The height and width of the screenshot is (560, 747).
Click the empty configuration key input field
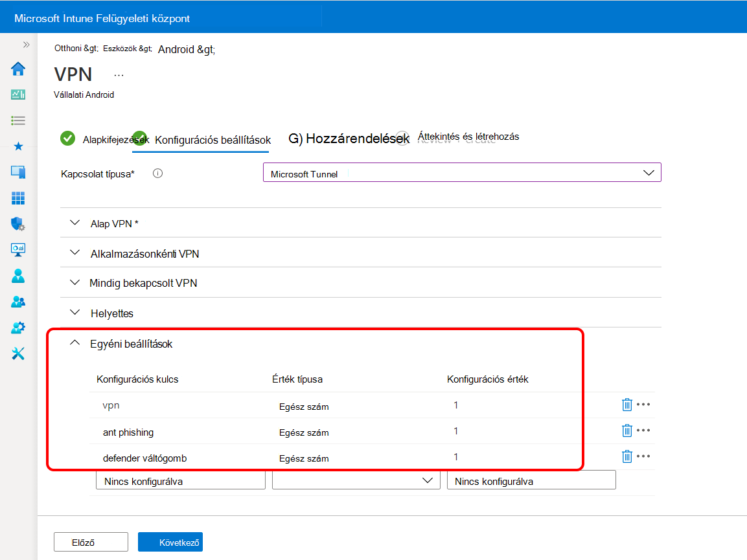click(x=181, y=480)
